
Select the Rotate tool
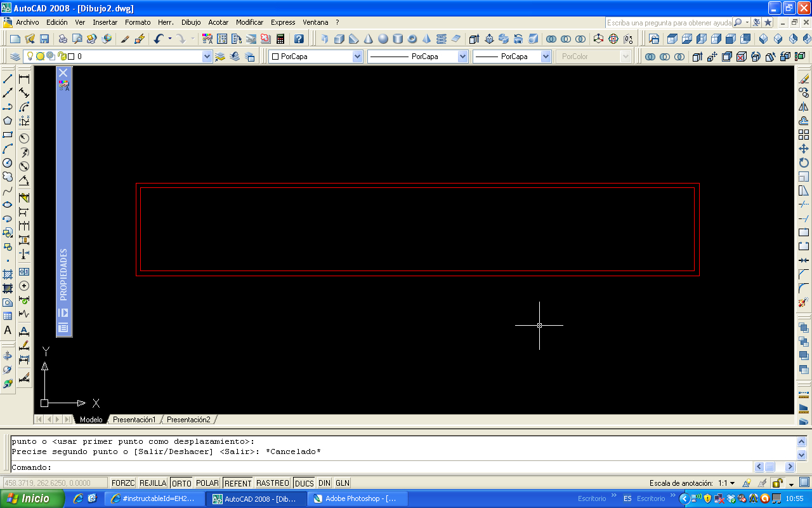pyautogui.click(x=804, y=163)
